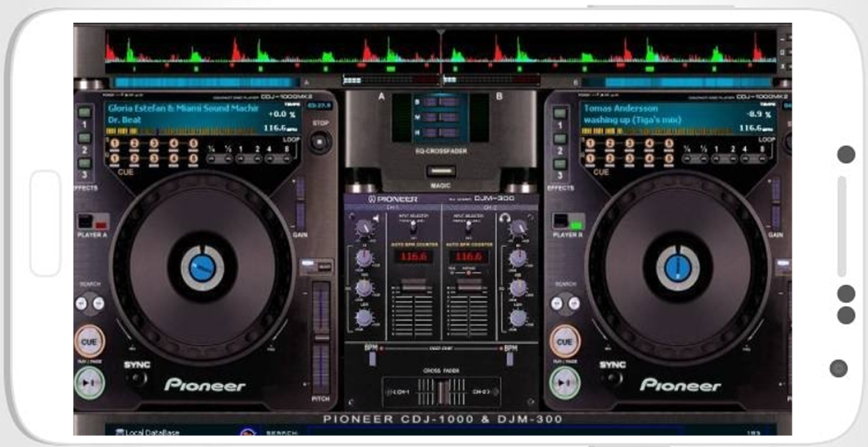Click the H band slider in EQ-Crossfader
868x447 pixels.
click(x=441, y=133)
